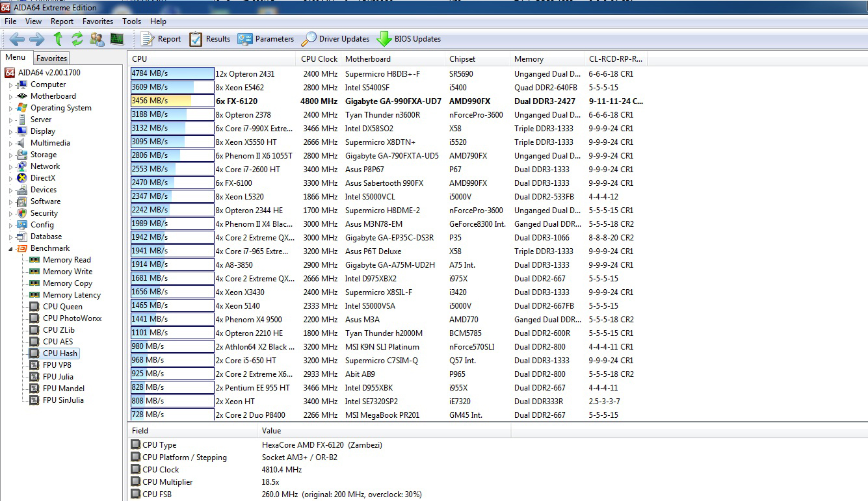Click the green Up arrow icon
868x501 pixels.
pos(58,39)
